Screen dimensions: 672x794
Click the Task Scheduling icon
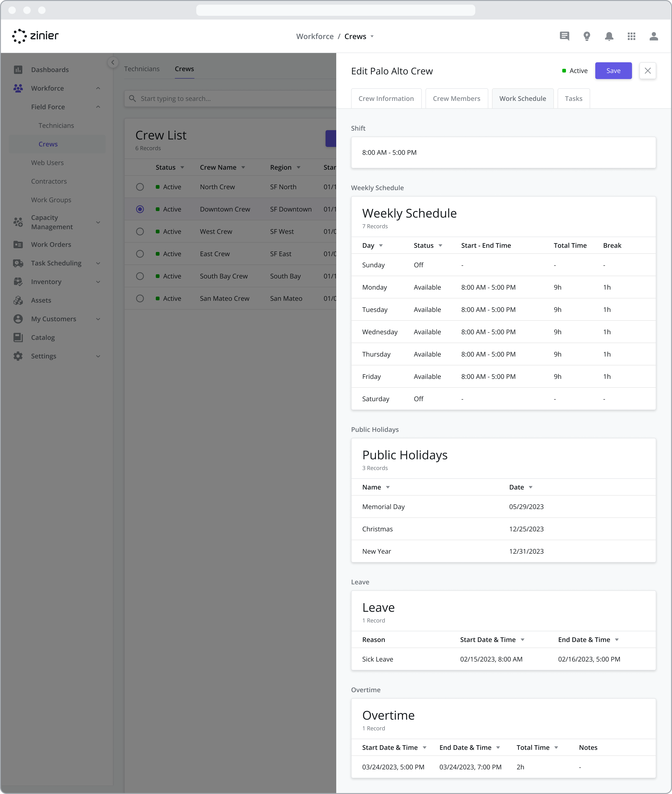coord(18,263)
